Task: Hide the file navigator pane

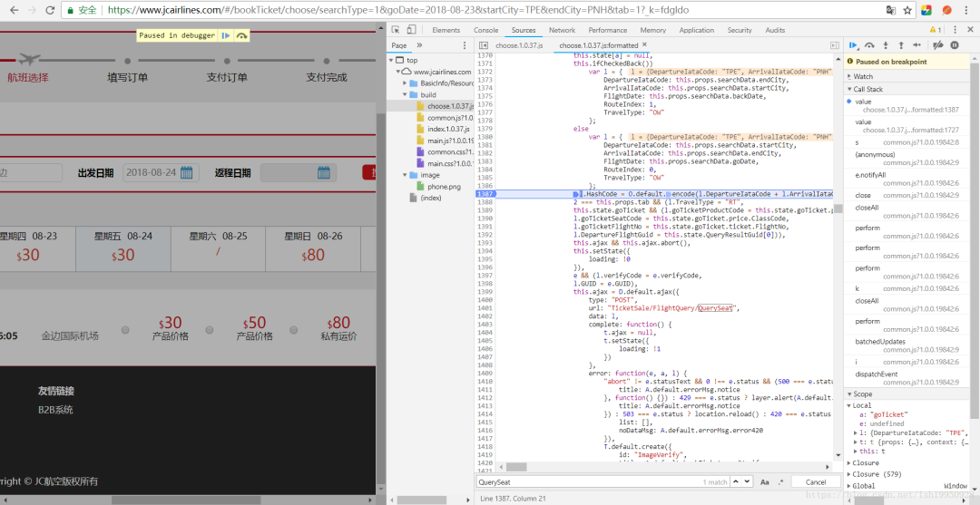Action: pyautogui.click(x=483, y=45)
